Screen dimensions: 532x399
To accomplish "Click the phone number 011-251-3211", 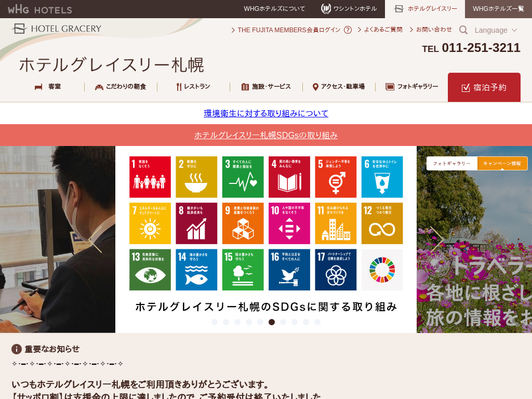I will (481, 48).
